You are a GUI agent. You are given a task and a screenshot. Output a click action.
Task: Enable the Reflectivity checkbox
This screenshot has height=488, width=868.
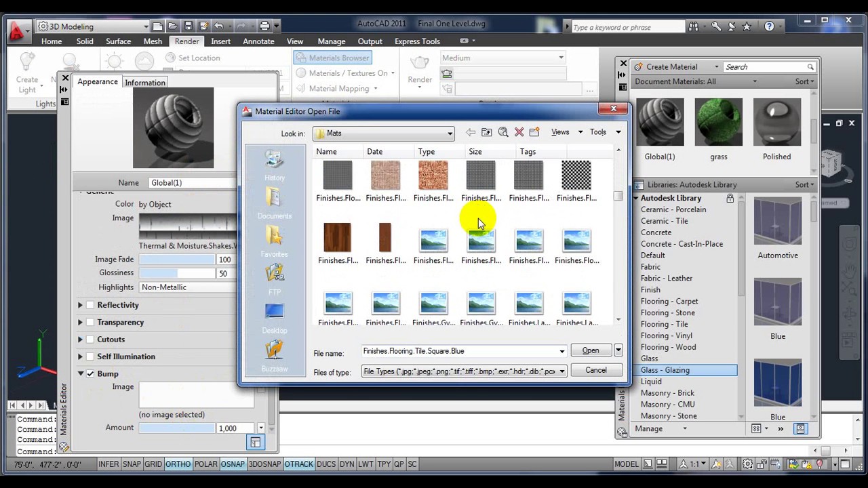coord(90,305)
